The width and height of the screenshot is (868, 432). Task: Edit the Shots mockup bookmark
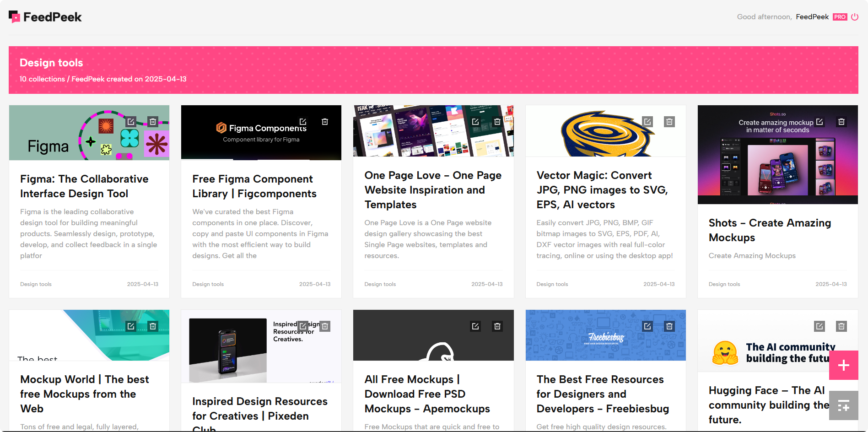click(819, 122)
